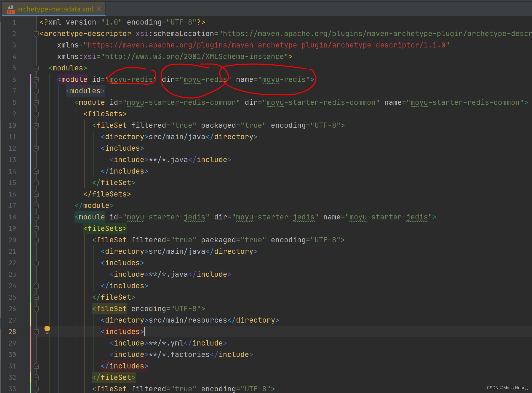Click the fold end marker on line 16
Image resolution: width=532 pixels, height=393 pixels.
pos(36,194)
